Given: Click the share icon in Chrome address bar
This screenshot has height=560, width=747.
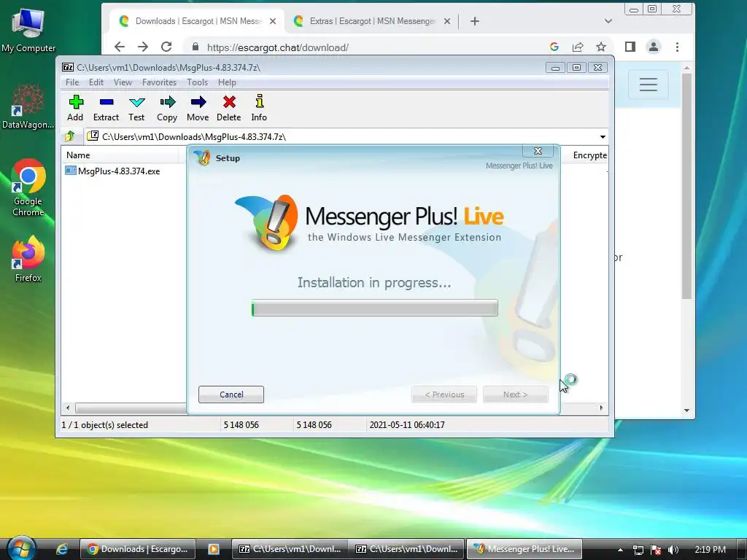Looking at the screenshot, I should click(x=578, y=47).
